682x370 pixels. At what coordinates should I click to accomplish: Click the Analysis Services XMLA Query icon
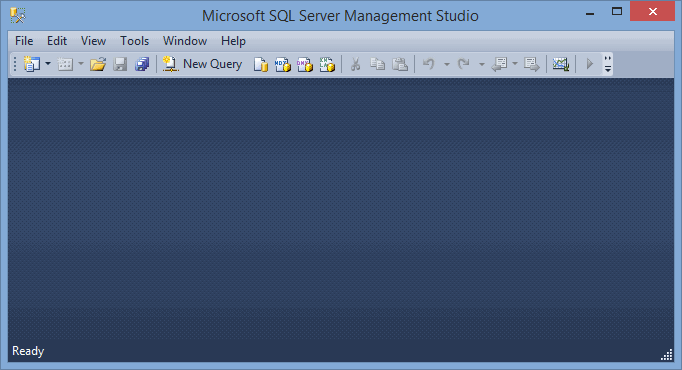[327, 64]
